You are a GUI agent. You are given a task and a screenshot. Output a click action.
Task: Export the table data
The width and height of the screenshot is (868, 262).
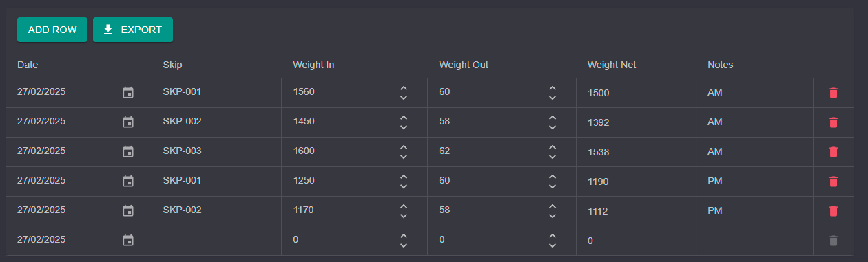pyautogui.click(x=133, y=30)
